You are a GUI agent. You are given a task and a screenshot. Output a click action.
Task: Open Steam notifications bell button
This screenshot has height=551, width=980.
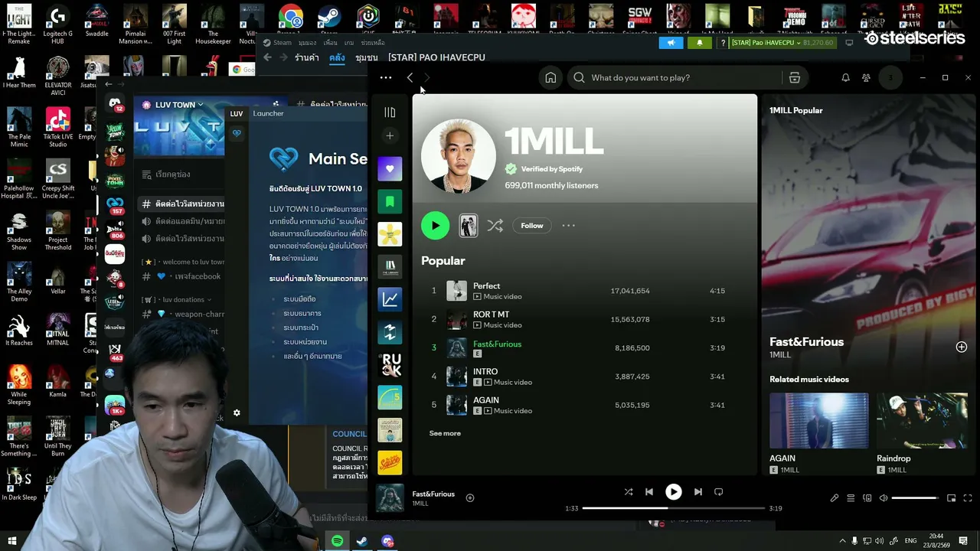[699, 43]
